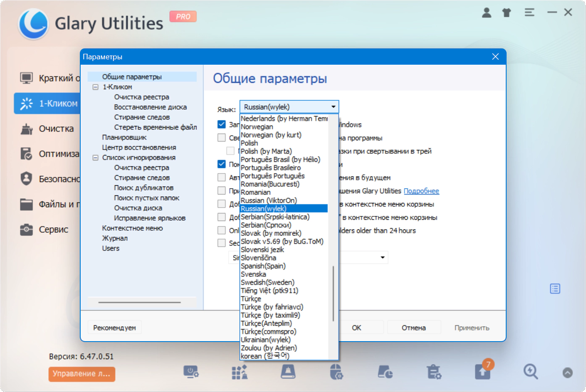Click the round up-arrow icon at bottom right
Image resolution: width=586 pixels, height=392 pixels.
point(568,373)
